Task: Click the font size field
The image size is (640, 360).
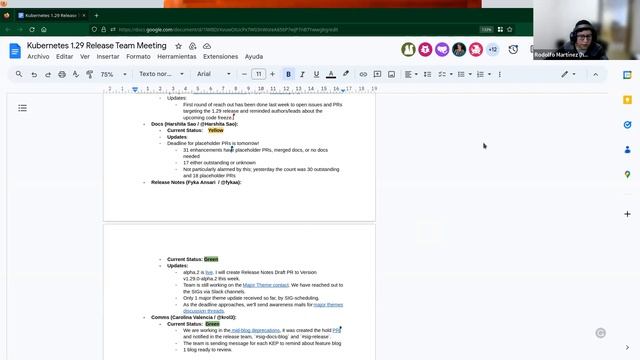Action: [x=258, y=74]
